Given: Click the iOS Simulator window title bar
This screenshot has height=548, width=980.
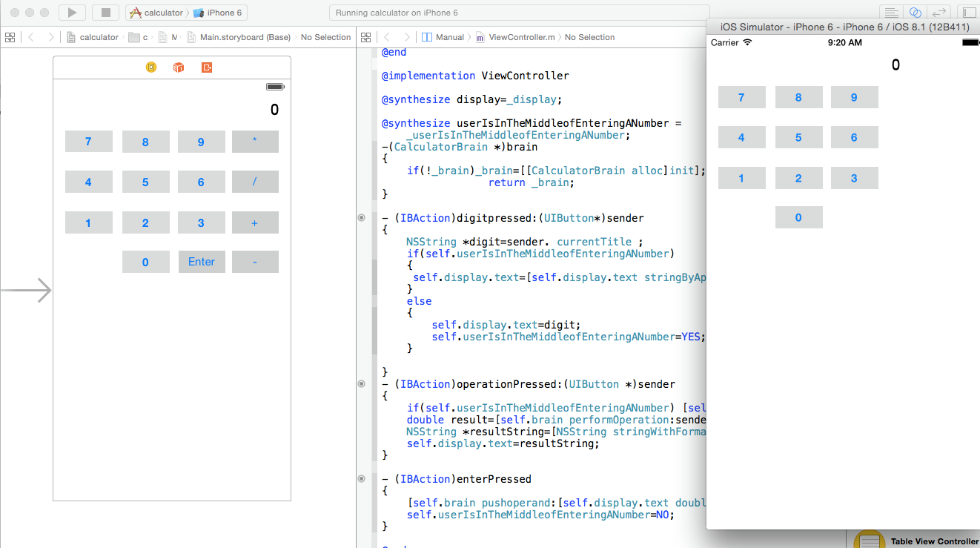Looking at the screenshot, I should (844, 27).
